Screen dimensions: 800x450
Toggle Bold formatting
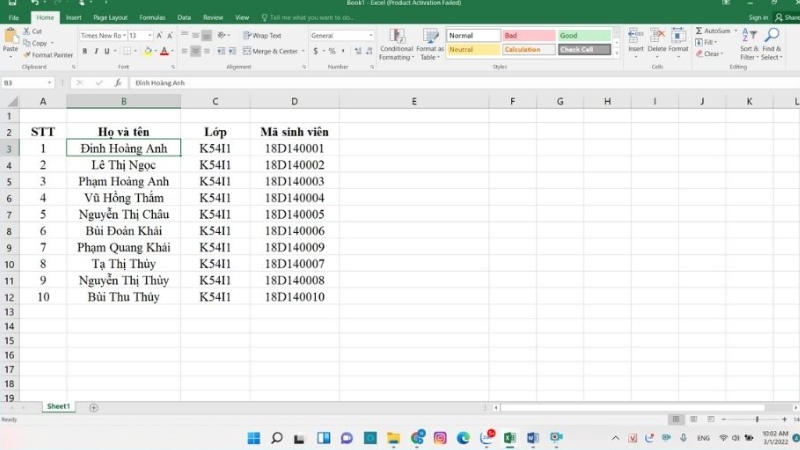click(85, 51)
